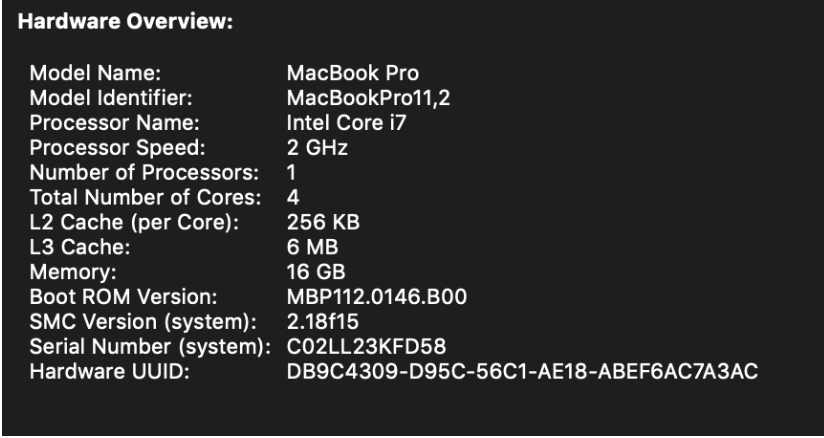Select the Processor Name label
Screen dimensions: 824x438
[x=115, y=123]
